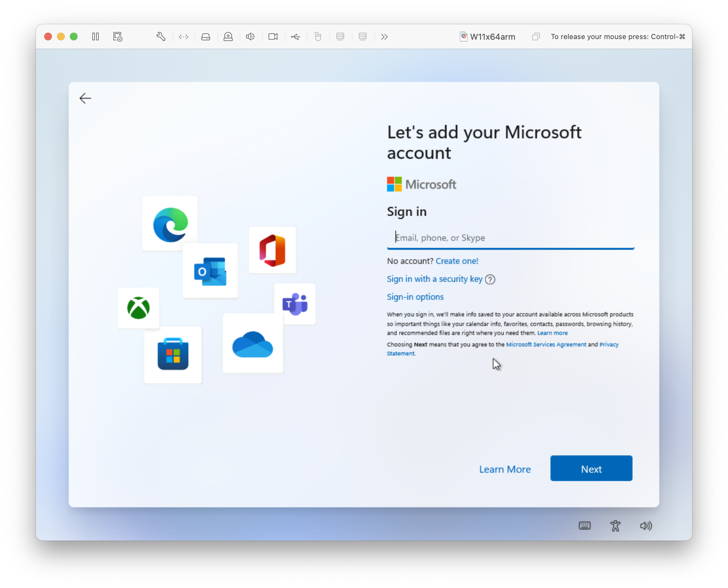The height and width of the screenshot is (588, 728).
Task: Click the sound toolbar icon
Action: [250, 37]
